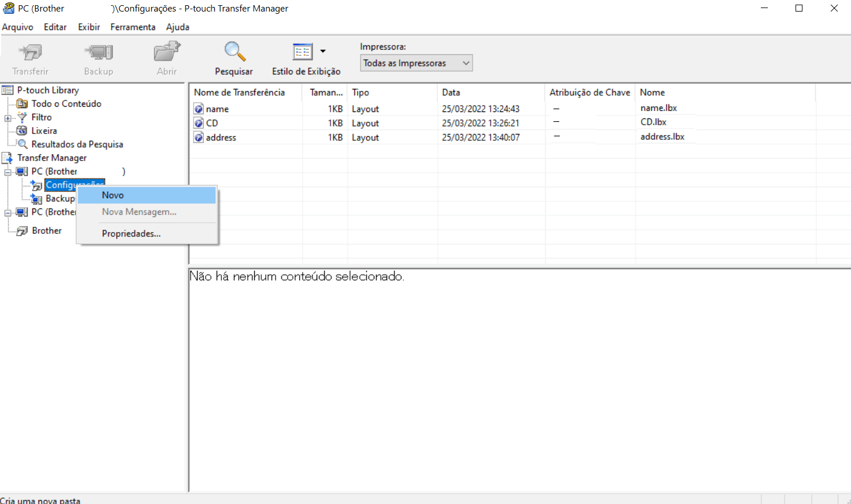The width and height of the screenshot is (851, 504).
Task: Expand the Filtro node
Action: coord(8,118)
